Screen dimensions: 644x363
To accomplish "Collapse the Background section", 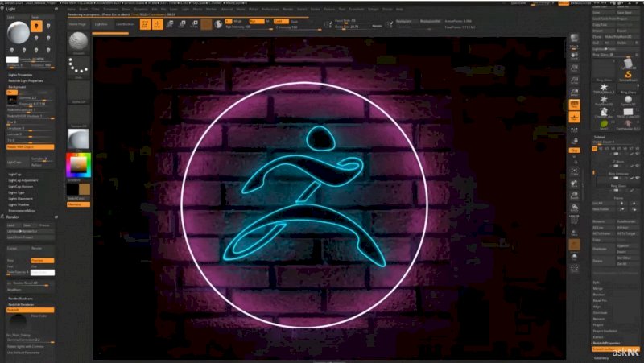I will (17, 87).
